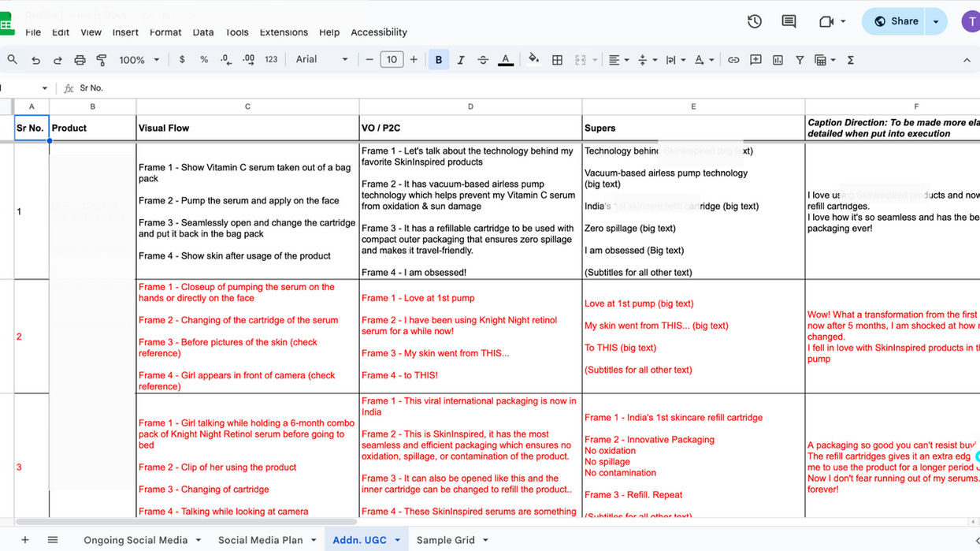Open the Accessibility menu
980x551 pixels.
point(379,32)
